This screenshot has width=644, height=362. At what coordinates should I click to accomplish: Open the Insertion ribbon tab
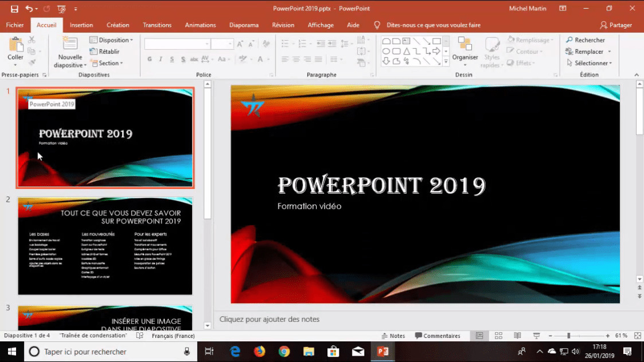tap(81, 25)
